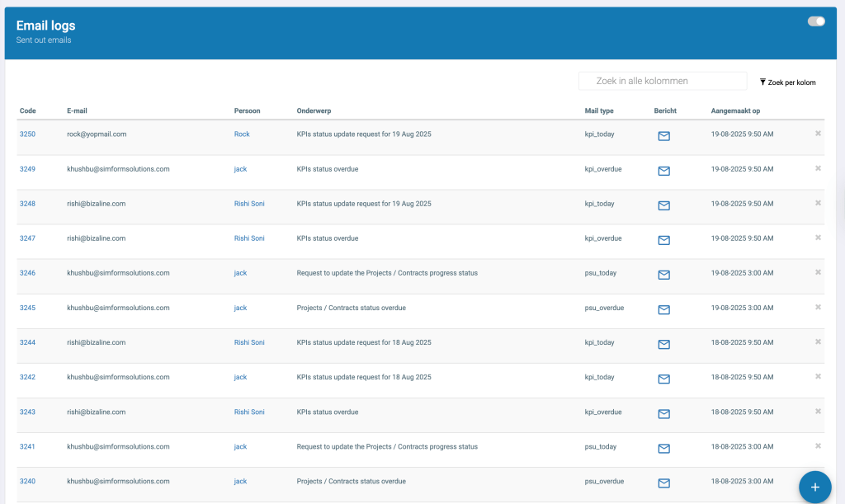Open message envelope for email log 3250
845x504 pixels.
point(663,136)
